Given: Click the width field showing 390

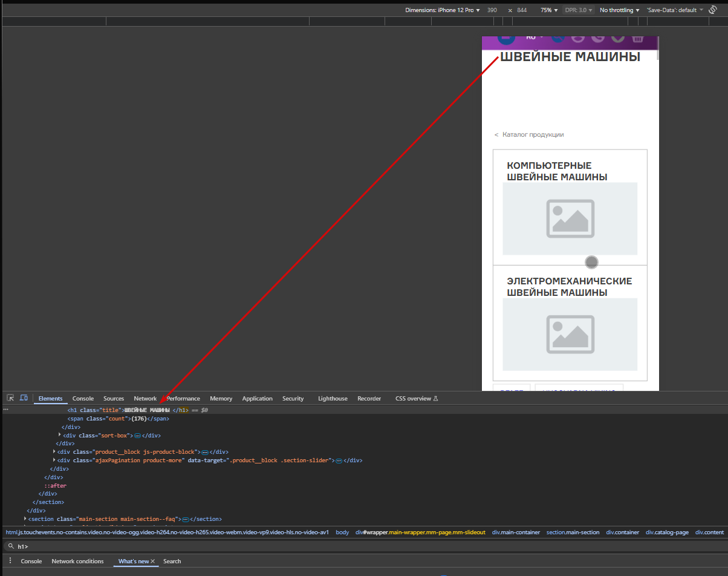Looking at the screenshot, I should coord(492,10).
